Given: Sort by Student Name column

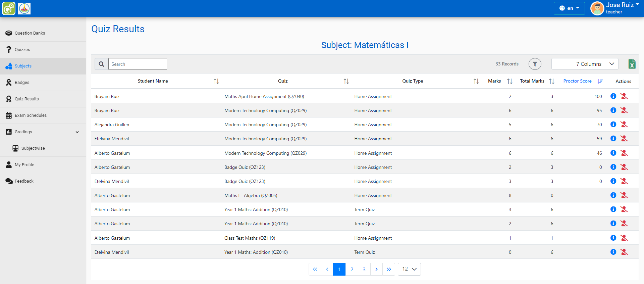Looking at the screenshot, I should (216, 81).
